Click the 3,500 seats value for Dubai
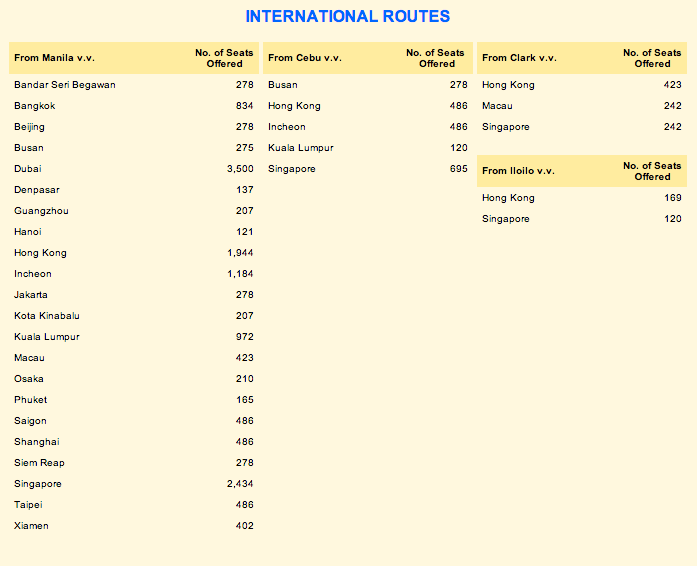 pyautogui.click(x=240, y=169)
